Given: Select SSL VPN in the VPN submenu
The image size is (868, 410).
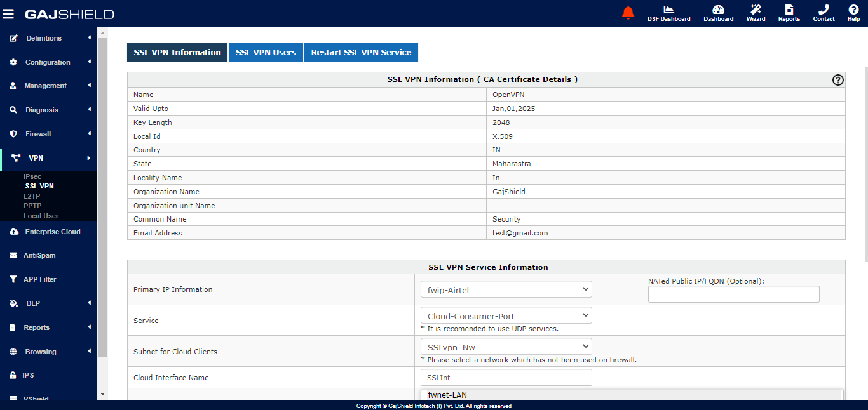Looking at the screenshot, I should (x=39, y=186).
